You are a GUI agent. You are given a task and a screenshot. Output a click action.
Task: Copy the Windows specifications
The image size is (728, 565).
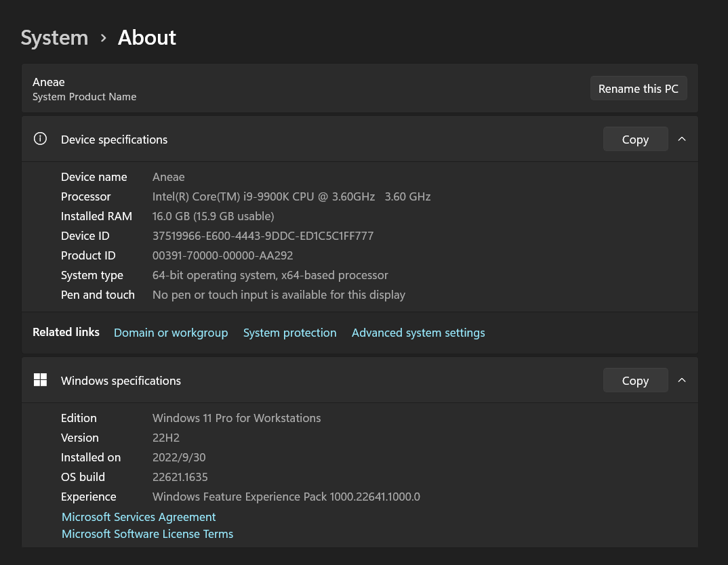coord(635,380)
